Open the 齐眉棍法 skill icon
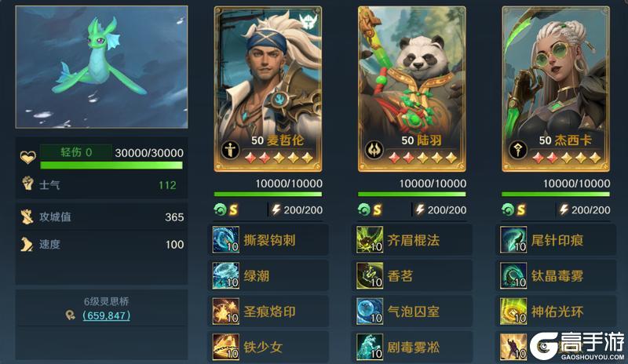Screen dimensions: 628x364 point(370,239)
